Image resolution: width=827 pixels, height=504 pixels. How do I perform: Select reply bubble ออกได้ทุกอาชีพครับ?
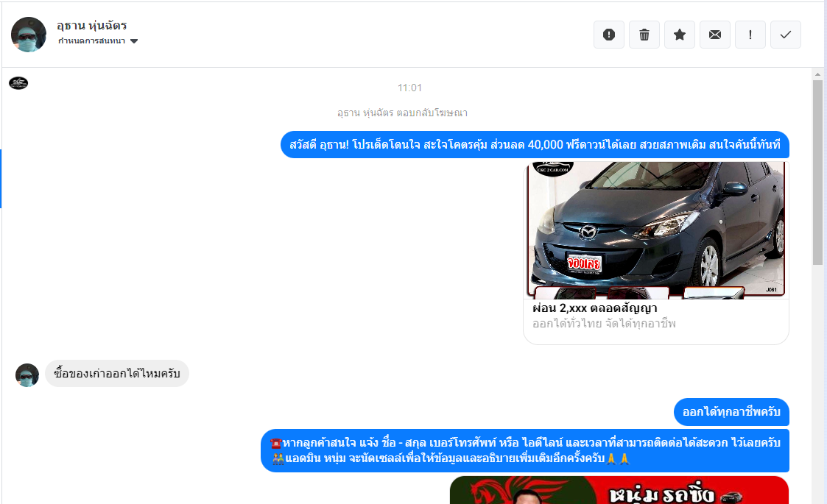731,412
